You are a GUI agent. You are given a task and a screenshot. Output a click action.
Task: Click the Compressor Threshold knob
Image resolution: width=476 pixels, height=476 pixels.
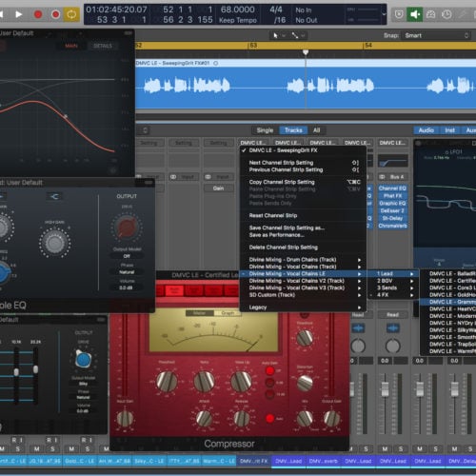pos(167,381)
